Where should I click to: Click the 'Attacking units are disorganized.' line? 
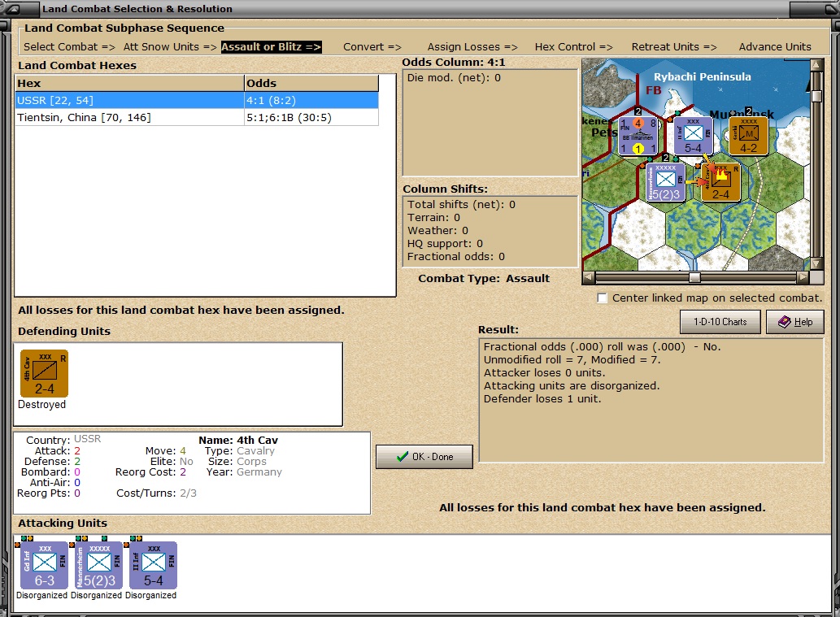click(x=572, y=385)
